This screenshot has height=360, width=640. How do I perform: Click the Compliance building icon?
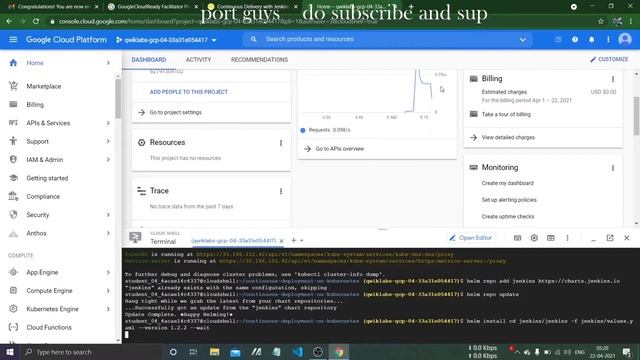point(13,196)
